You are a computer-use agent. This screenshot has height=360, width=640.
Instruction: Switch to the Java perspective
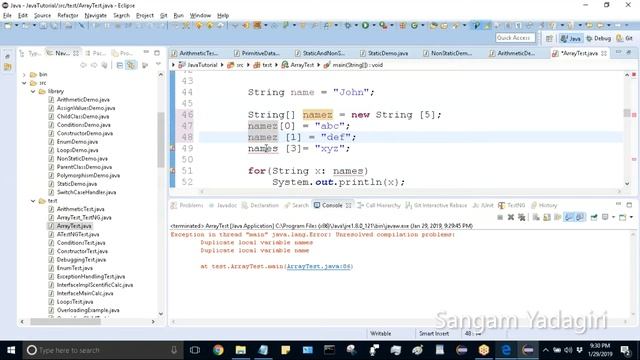pyautogui.click(x=571, y=38)
